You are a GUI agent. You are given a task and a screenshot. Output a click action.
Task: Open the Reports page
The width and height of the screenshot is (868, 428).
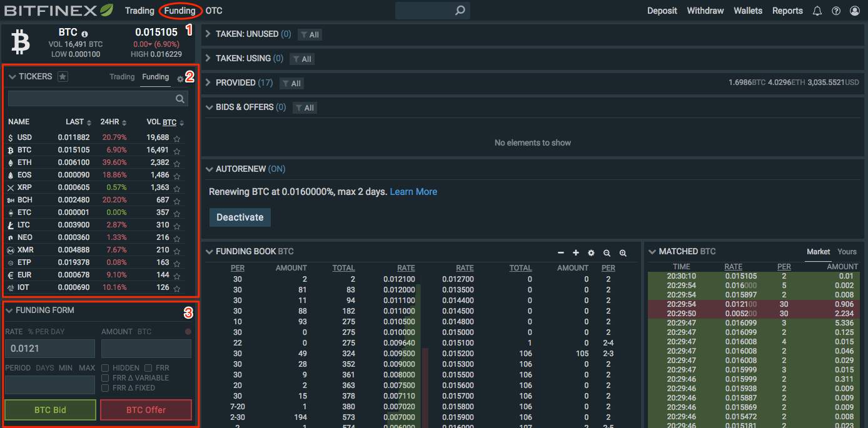click(x=787, y=11)
